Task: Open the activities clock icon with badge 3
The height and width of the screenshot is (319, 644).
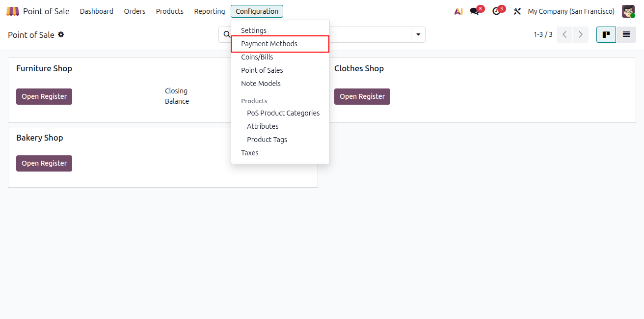Action: point(496,11)
